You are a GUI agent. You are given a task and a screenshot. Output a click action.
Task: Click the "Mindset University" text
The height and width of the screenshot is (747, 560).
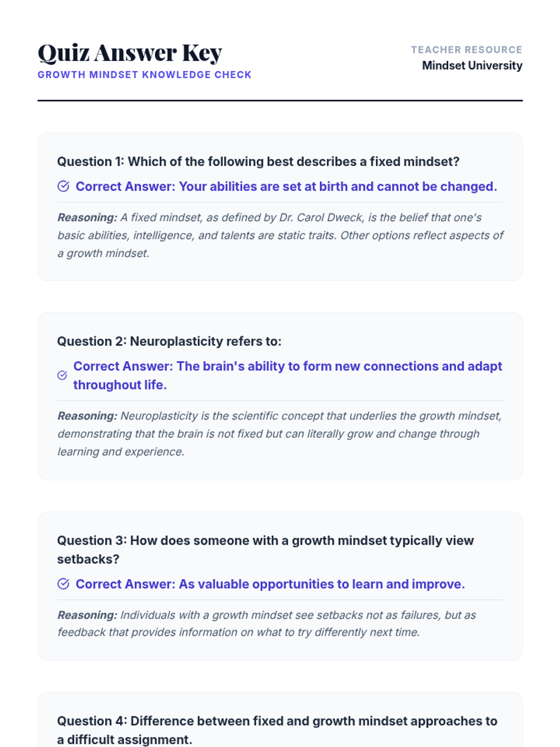coord(472,65)
